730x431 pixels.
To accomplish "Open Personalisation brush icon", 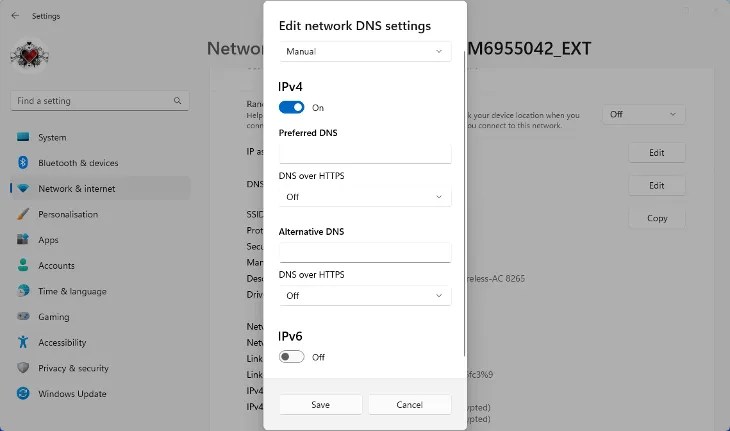I will [x=23, y=214].
